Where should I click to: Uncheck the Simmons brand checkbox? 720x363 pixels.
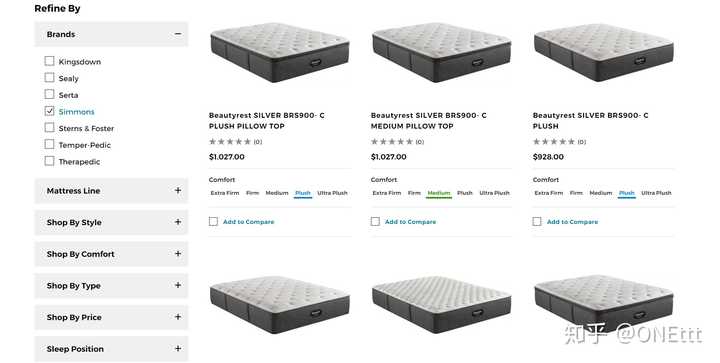point(50,111)
